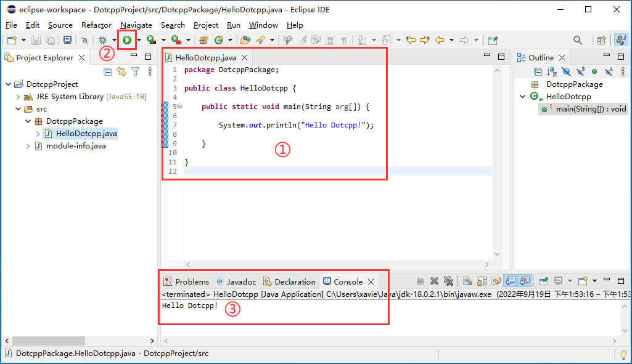Click the Debug bug icon
632x364 pixels.
click(102, 40)
